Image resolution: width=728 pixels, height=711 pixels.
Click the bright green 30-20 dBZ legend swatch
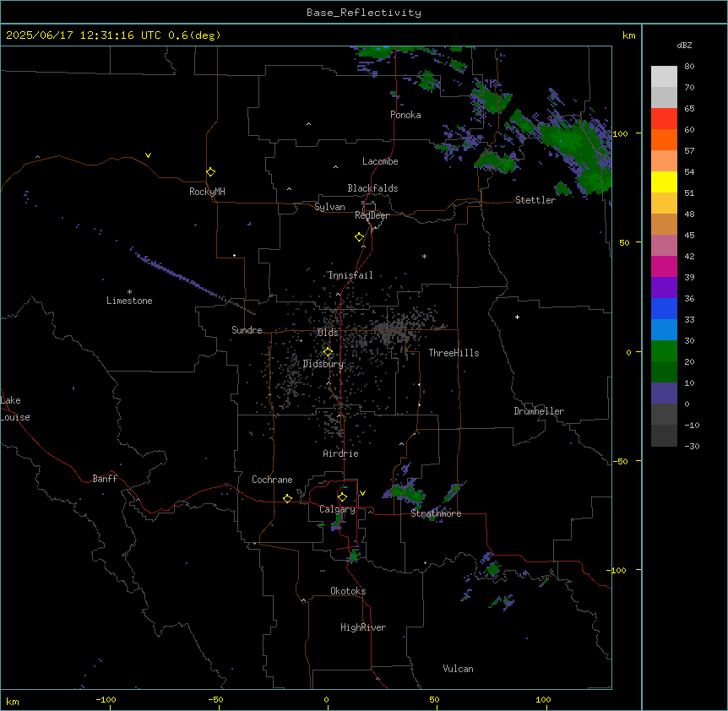pos(664,351)
